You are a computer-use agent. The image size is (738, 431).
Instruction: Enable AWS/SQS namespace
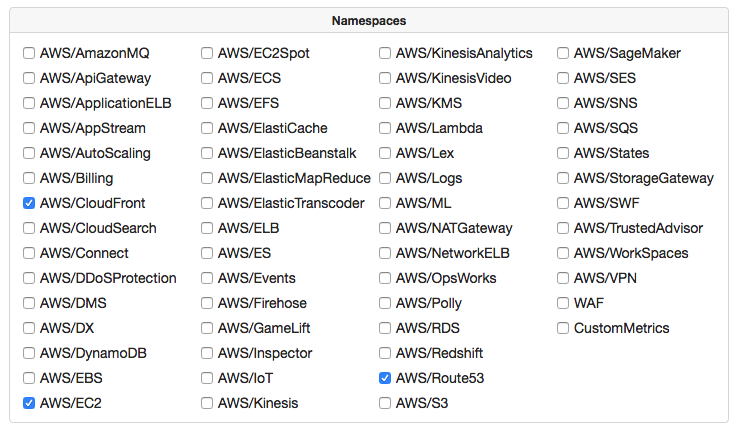coord(563,128)
